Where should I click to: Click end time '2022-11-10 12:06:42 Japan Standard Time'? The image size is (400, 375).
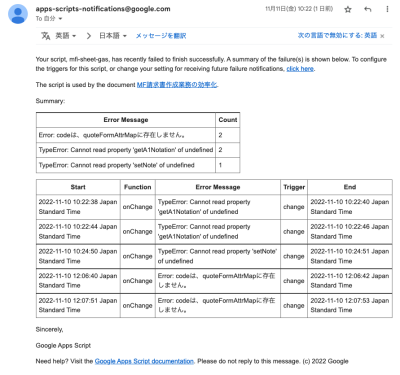350,281
